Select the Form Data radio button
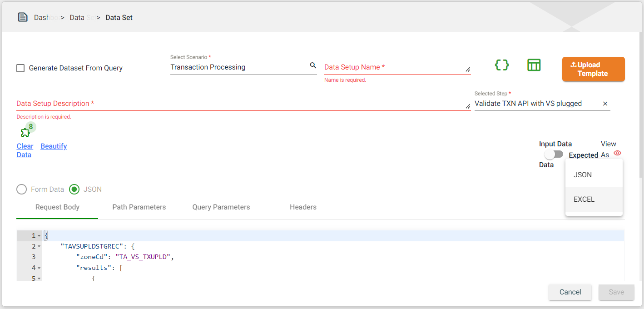This screenshot has height=309, width=644. pyautogui.click(x=21, y=189)
